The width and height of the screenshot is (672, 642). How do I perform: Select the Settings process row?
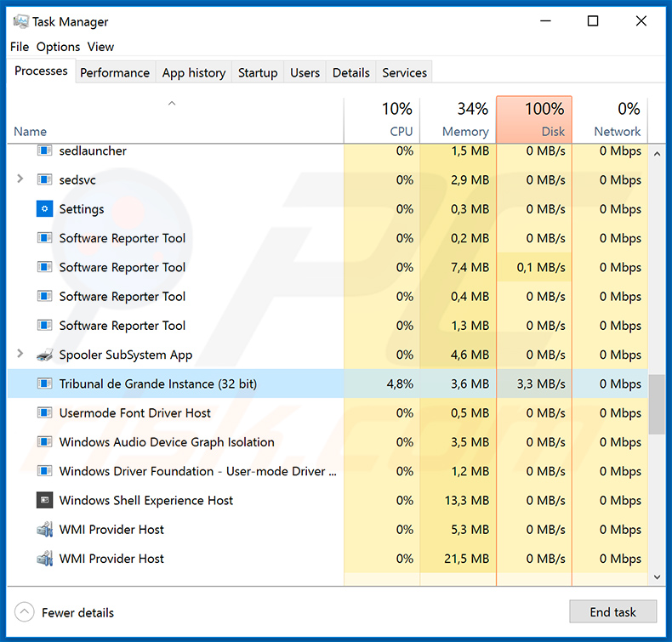point(327,208)
